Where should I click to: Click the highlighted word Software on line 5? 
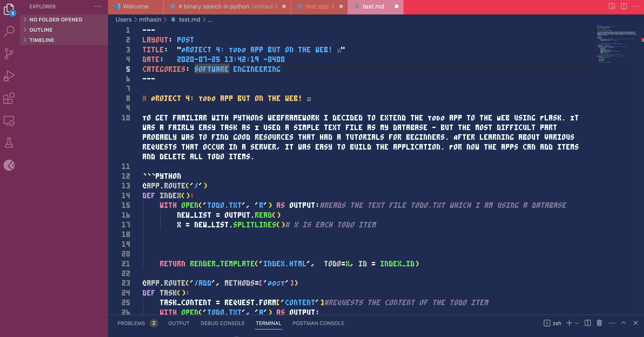212,69
